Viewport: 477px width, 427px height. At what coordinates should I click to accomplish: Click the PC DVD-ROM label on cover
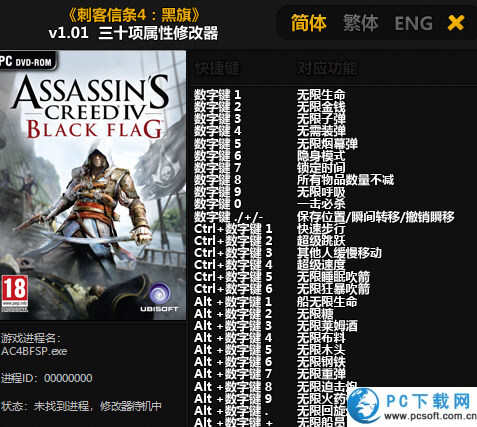click(x=27, y=62)
